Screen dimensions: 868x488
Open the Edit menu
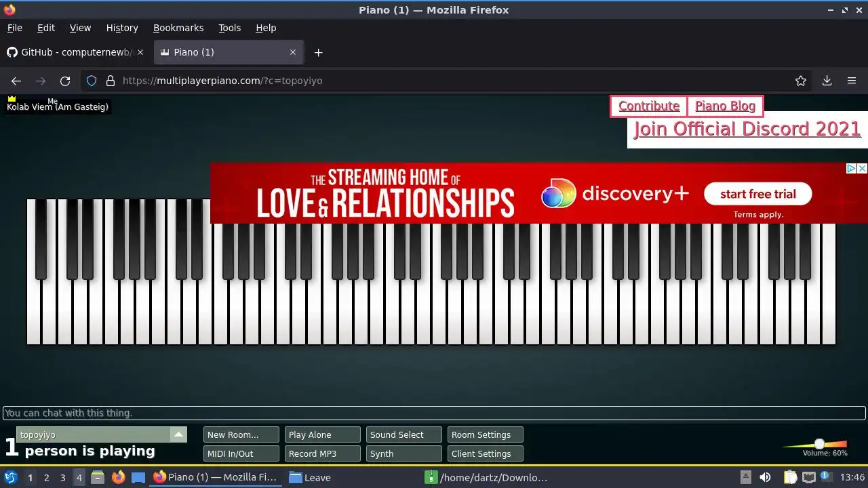tap(46, 28)
